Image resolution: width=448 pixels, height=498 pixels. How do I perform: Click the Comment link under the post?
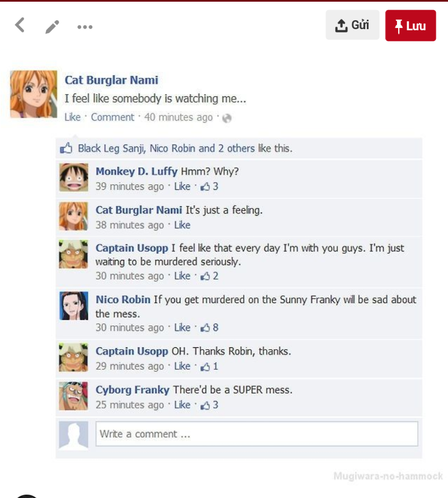click(113, 117)
